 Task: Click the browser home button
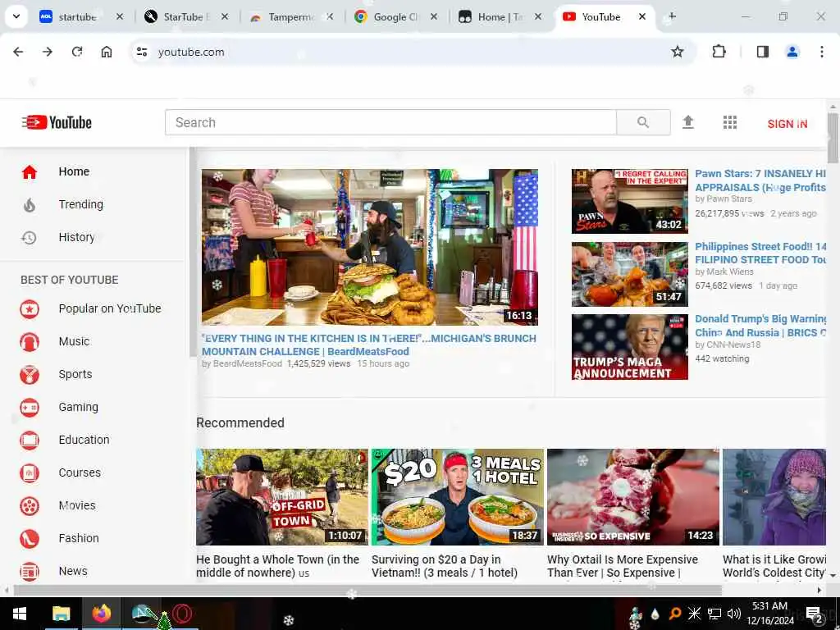(107, 52)
